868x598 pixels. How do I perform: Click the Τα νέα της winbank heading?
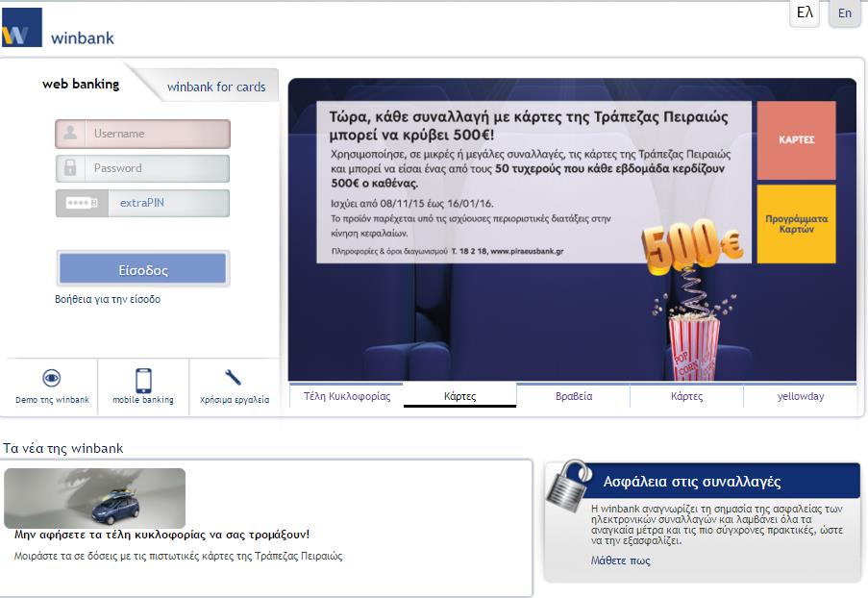63,448
